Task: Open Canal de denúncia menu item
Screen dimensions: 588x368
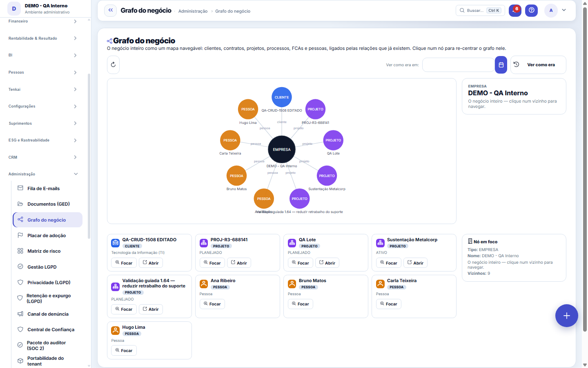Action: tap(48, 314)
